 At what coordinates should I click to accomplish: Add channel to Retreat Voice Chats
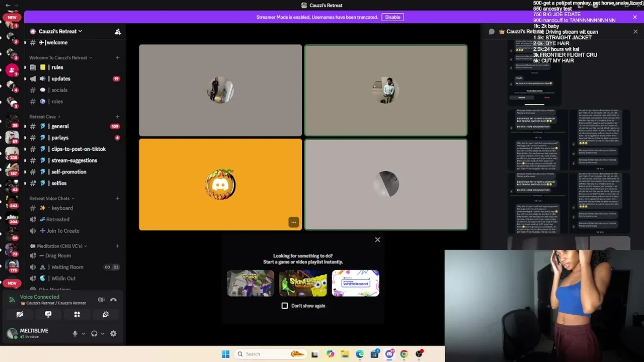coord(117,199)
